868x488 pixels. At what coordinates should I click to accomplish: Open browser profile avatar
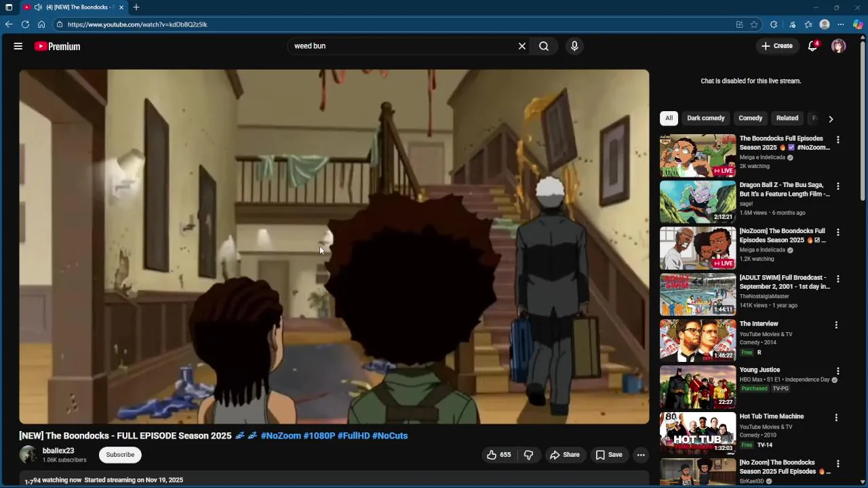[825, 24]
